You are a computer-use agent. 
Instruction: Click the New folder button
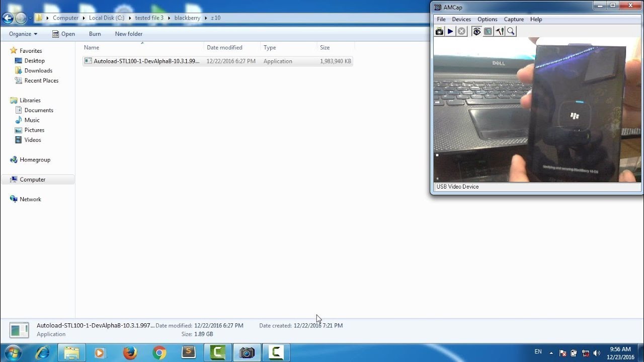pos(129,34)
